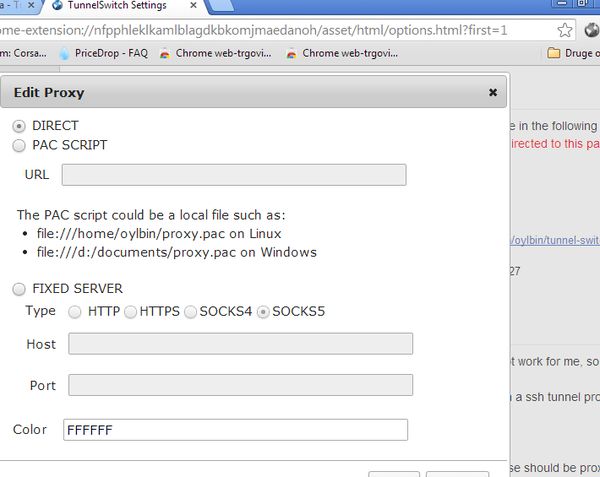Pick HTTP as proxy type
Viewport: 600px width, 477px height.
[x=75, y=312]
